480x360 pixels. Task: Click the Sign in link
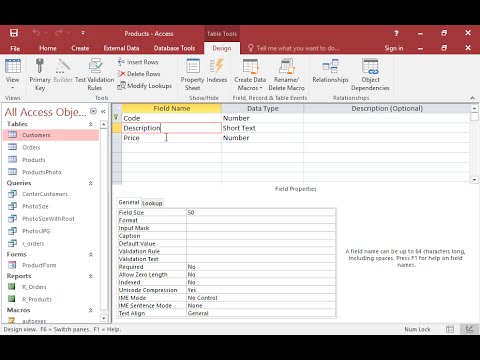click(x=394, y=48)
